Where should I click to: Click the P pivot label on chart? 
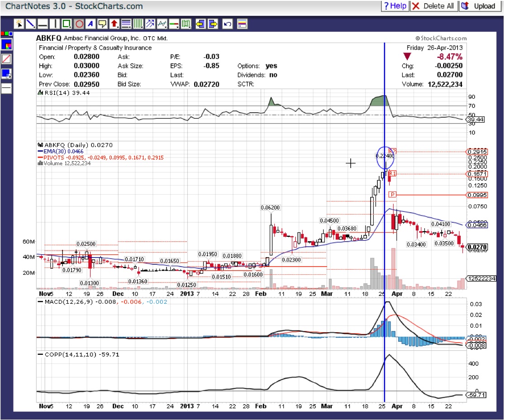pos(392,195)
